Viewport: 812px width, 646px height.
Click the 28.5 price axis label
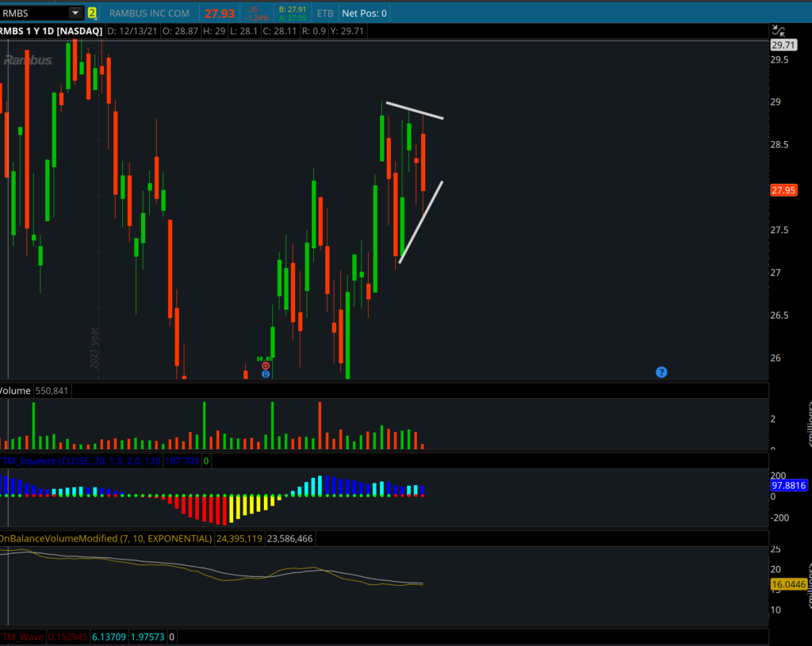pos(779,144)
